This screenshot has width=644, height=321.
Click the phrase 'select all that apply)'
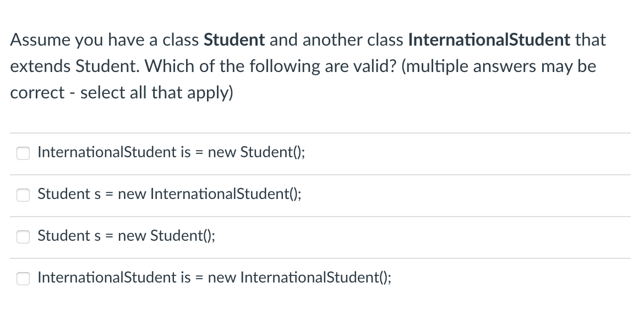(156, 93)
